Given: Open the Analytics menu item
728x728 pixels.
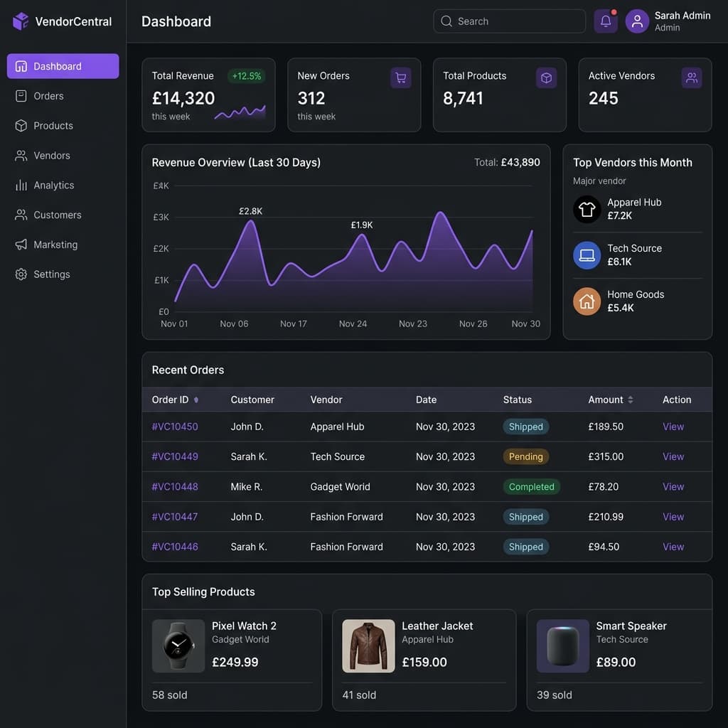Looking at the screenshot, I should pos(63,186).
